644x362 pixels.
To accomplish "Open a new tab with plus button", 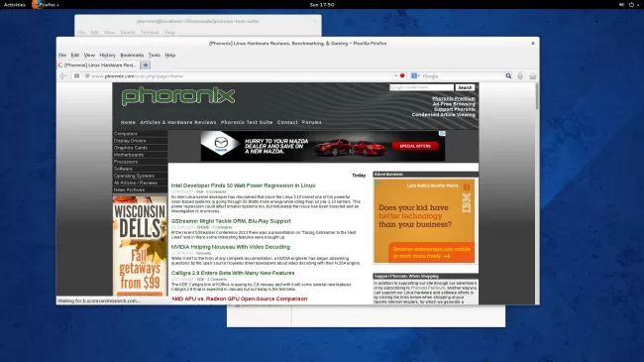I will pyautogui.click(x=146, y=65).
